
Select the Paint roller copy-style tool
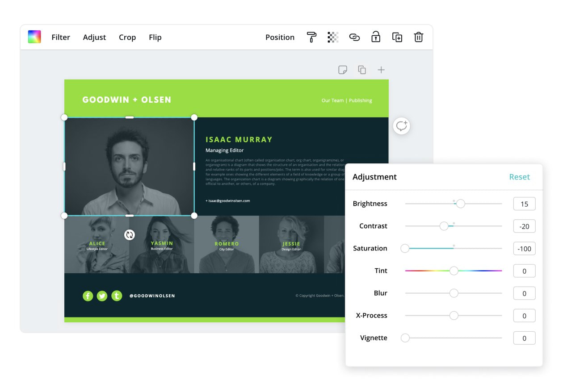click(311, 38)
